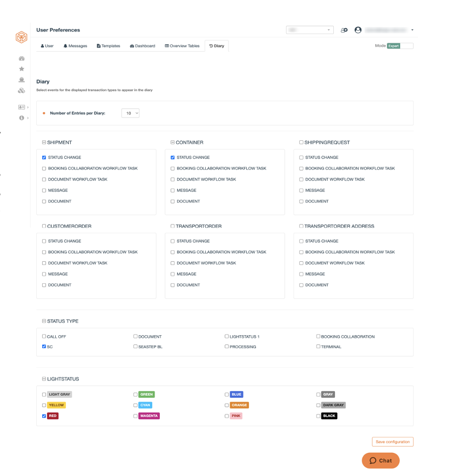Check the TRANSPORTORDER ADDRESS group checkbox
458x476 pixels.
tap(301, 226)
